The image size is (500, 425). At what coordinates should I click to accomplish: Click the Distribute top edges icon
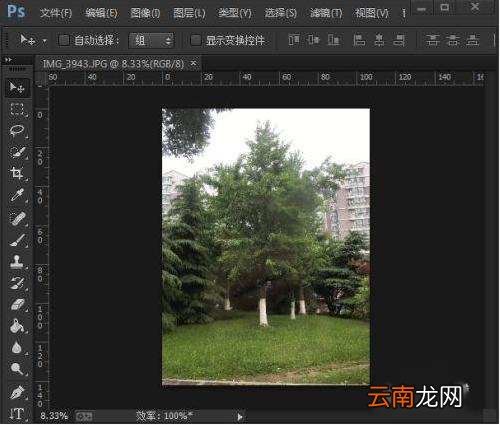click(432, 40)
